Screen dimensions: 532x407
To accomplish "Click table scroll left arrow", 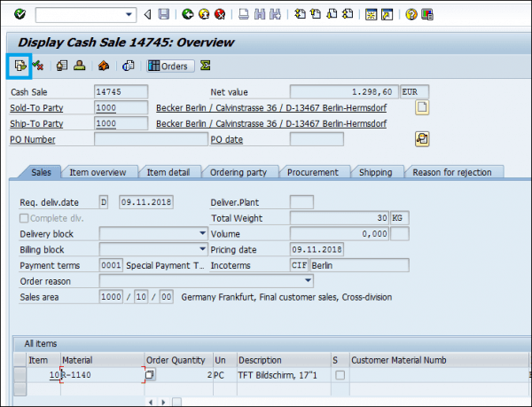I will pyautogui.click(x=151, y=403).
